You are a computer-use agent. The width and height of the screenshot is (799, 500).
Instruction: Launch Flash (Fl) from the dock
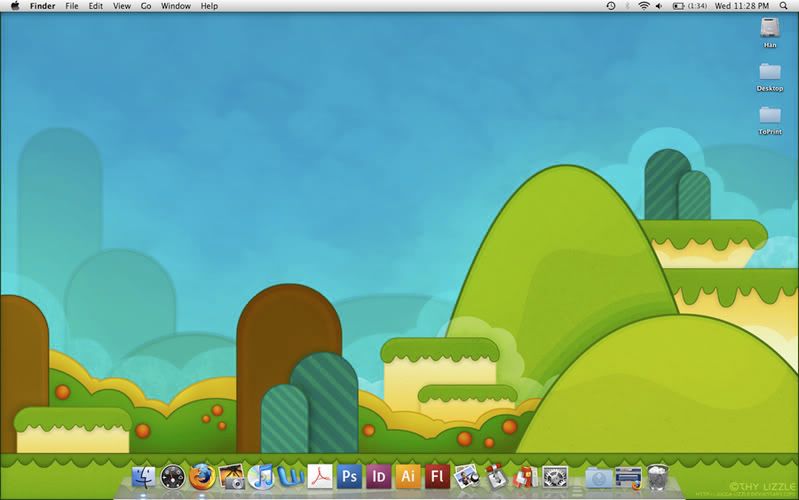(437, 477)
